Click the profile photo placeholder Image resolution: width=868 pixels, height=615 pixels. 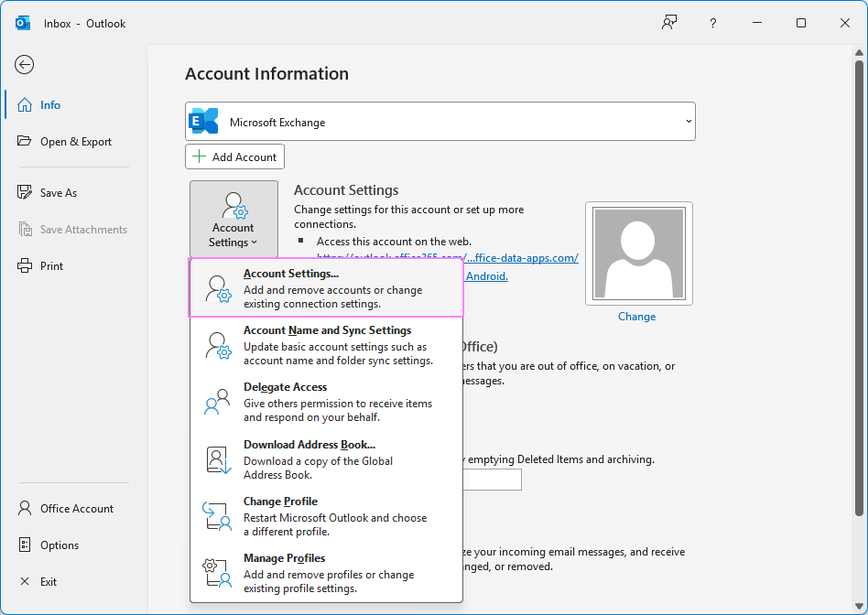point(639,254)
